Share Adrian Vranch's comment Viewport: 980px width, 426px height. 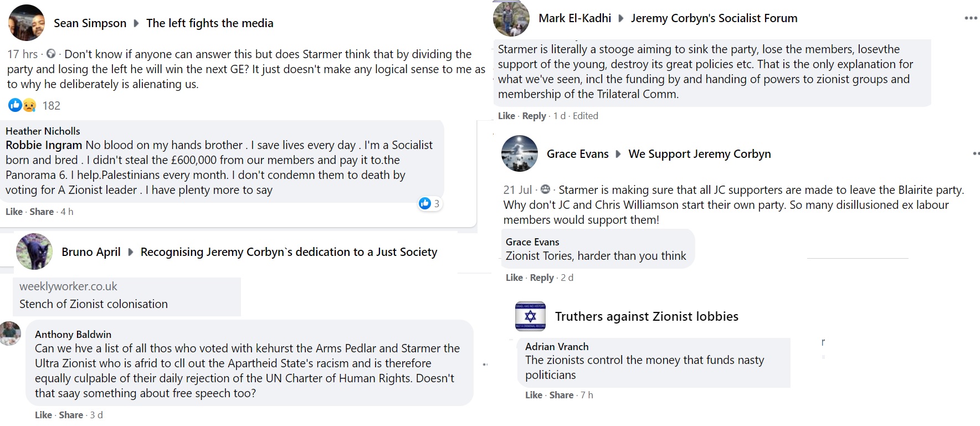(561, 395)
